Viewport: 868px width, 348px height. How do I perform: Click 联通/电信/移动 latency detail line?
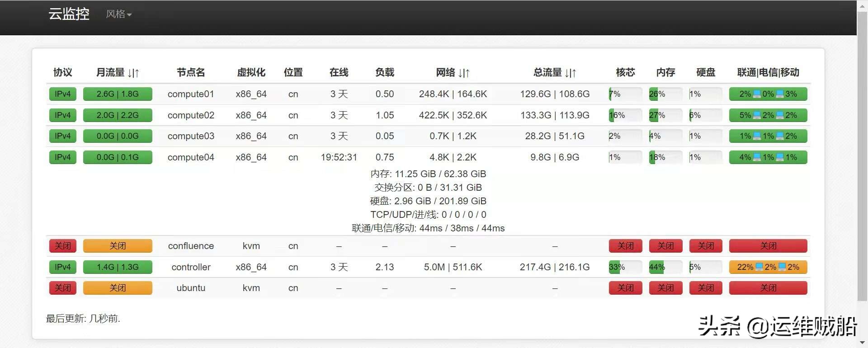[428, 228]
